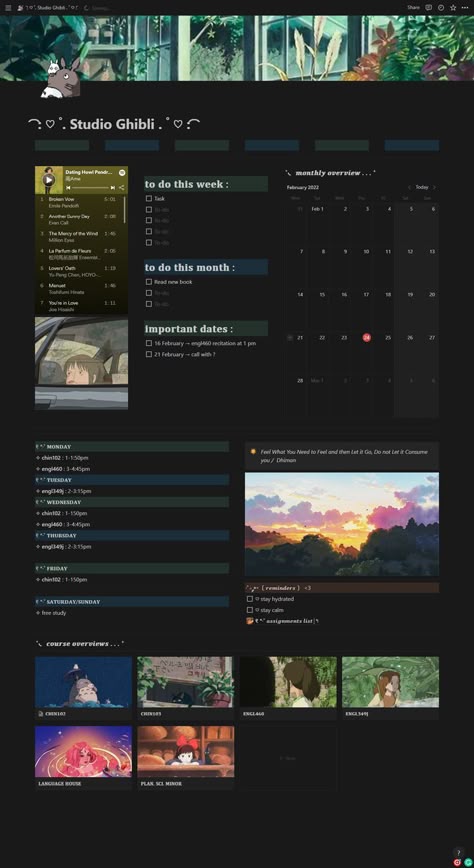This screenshot has width=474, height=868.
Task: Select Feb 1 in the calendar
Action: point(317,209)
